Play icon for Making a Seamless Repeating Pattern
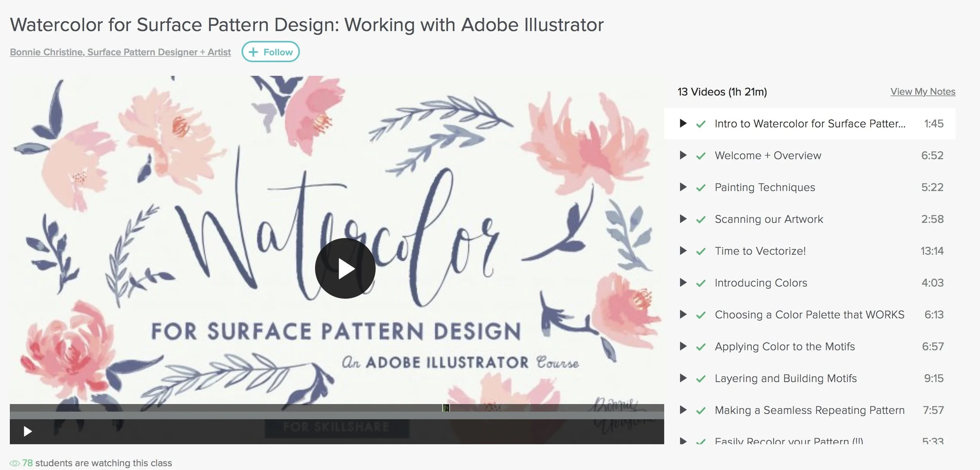The height and width of the screenshot is (470, 980). [x=683, y=410]
